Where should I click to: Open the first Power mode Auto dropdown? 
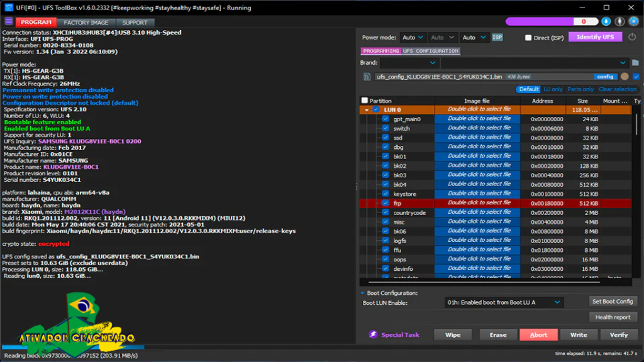[x=413, y=37]
